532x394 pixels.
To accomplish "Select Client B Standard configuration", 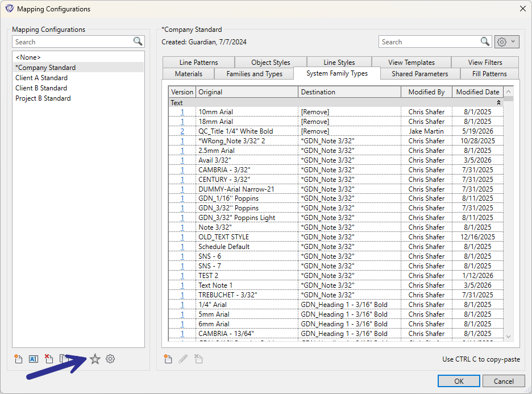I will click(x=78, y=88).
